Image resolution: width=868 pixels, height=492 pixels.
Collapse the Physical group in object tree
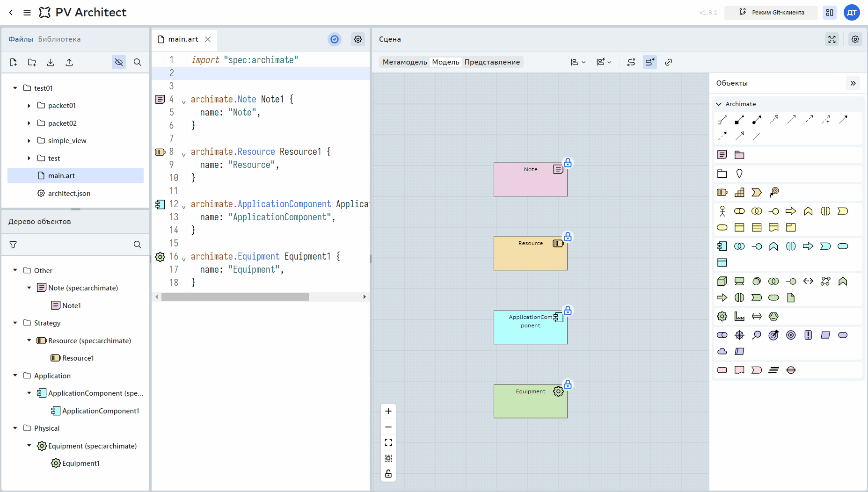coord(15,428)
